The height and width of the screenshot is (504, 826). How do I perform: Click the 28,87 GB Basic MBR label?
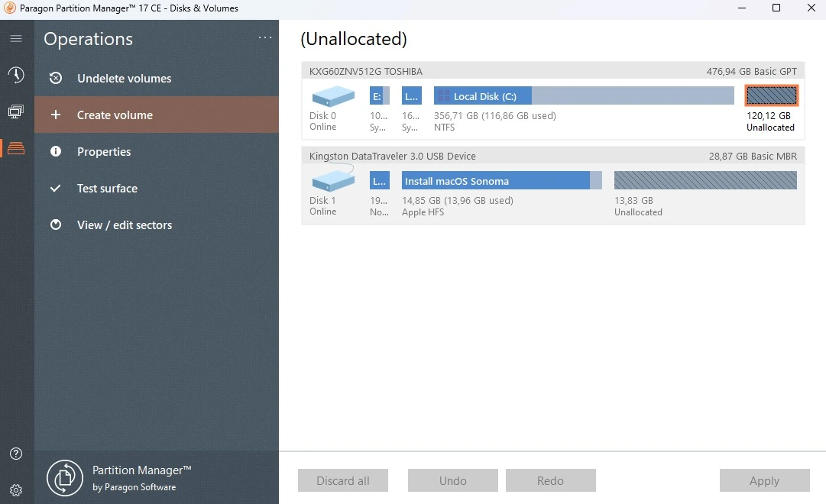[x=753, y=156]
